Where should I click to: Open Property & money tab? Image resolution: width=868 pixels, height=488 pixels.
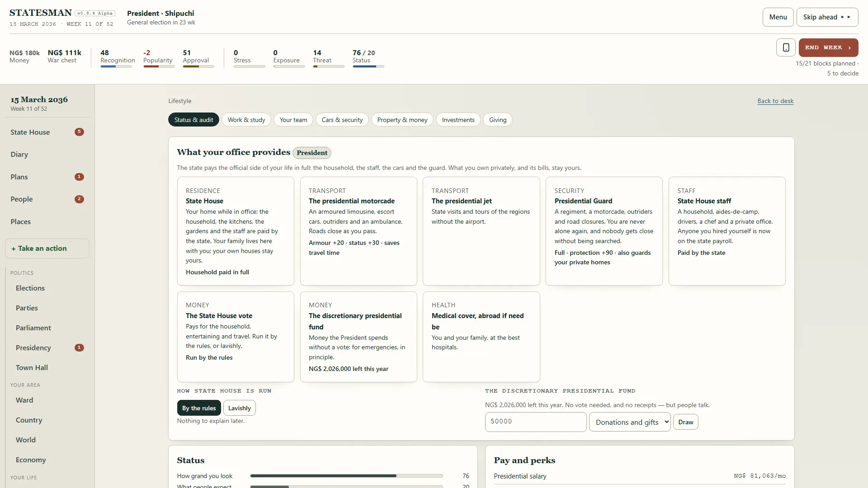tap(402, 120)
